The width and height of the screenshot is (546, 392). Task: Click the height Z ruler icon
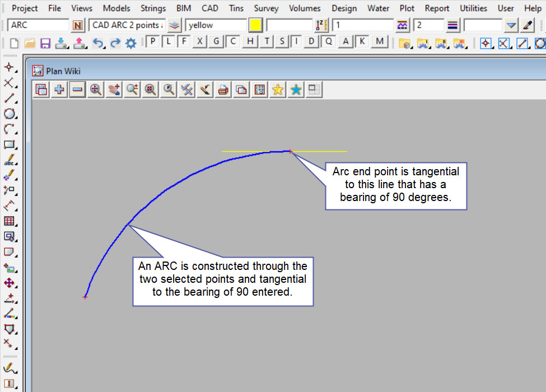321,25
